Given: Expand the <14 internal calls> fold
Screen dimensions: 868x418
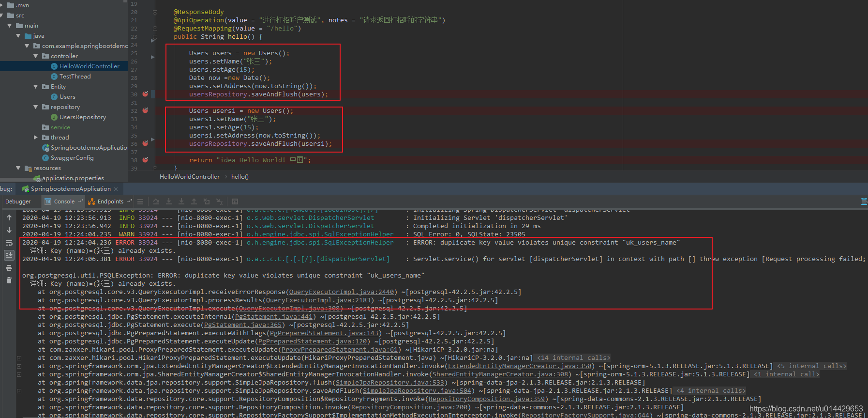Looking at the screenshot, I should click(573, 358).
